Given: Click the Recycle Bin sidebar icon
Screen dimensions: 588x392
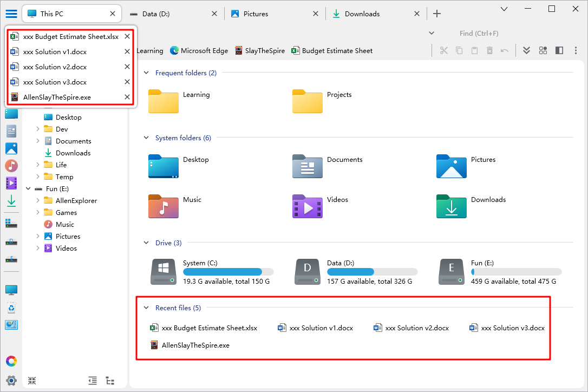Looking at the screenshot, I should point(11,308).
